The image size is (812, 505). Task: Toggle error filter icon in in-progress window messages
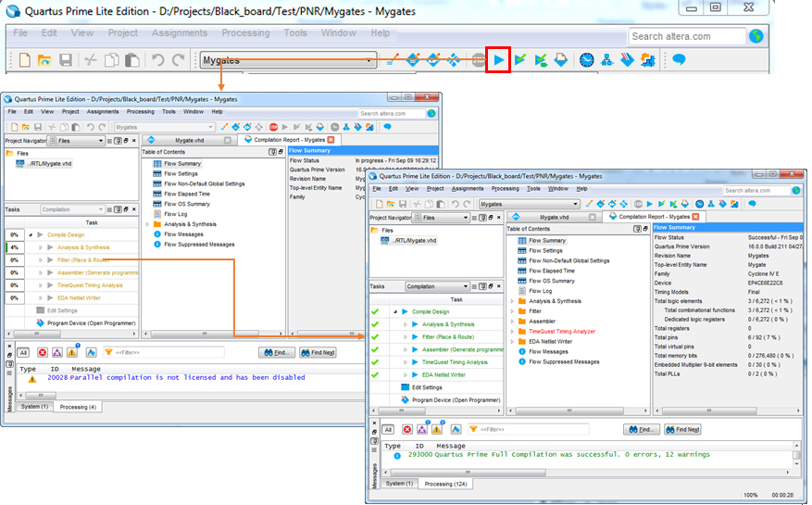point(43,352)
